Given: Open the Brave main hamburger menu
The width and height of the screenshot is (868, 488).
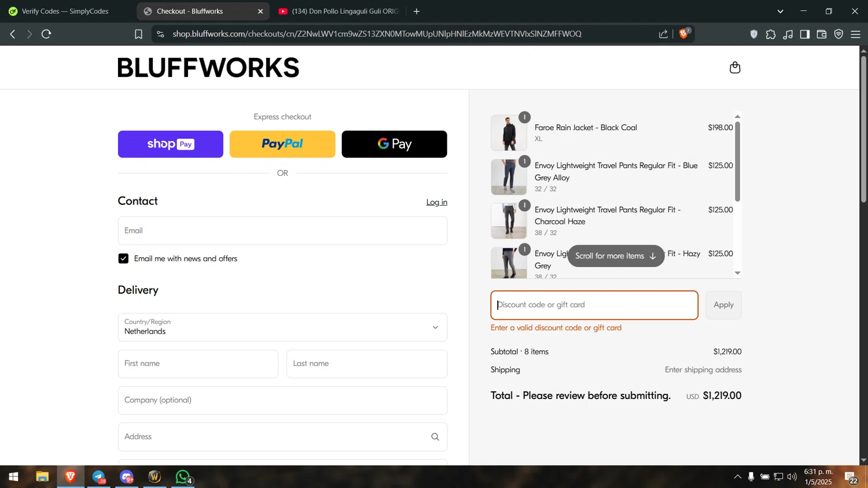Looking at the screenshot, I should (855, 34).
